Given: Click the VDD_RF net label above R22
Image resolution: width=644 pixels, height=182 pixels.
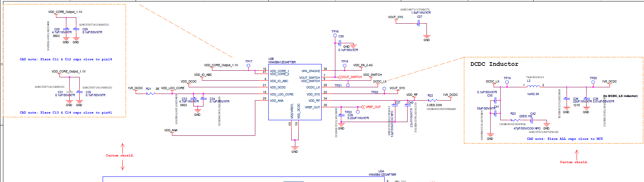Looking at the screenshot, I should [x=412, y=95].
